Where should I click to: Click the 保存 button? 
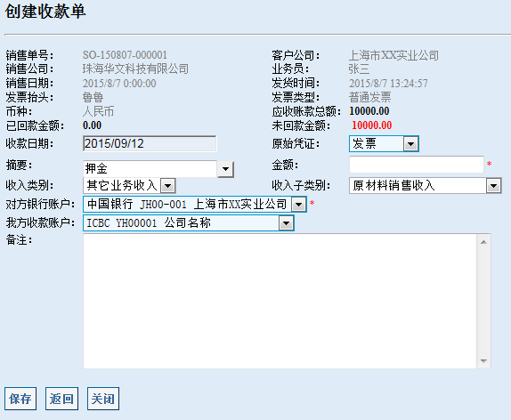pos(20,399)
